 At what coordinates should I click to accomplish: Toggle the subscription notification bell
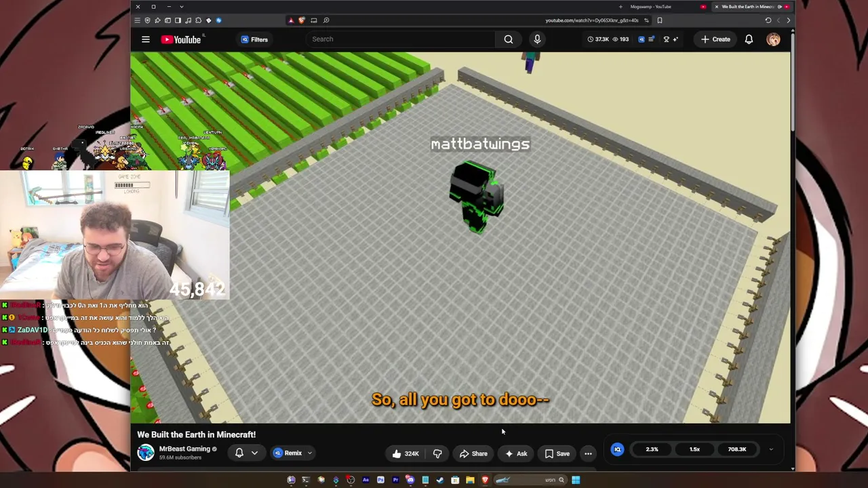click(239, 453)
